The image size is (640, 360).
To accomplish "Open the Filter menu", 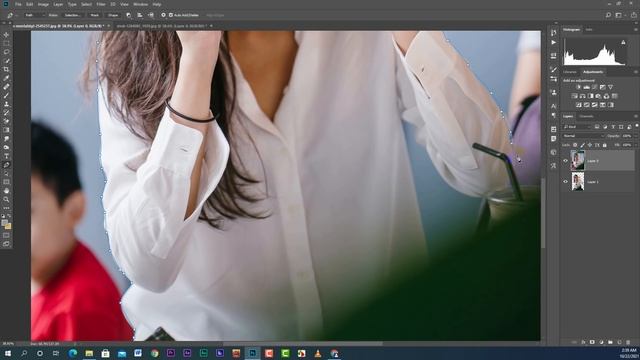I will pos(101,4).
